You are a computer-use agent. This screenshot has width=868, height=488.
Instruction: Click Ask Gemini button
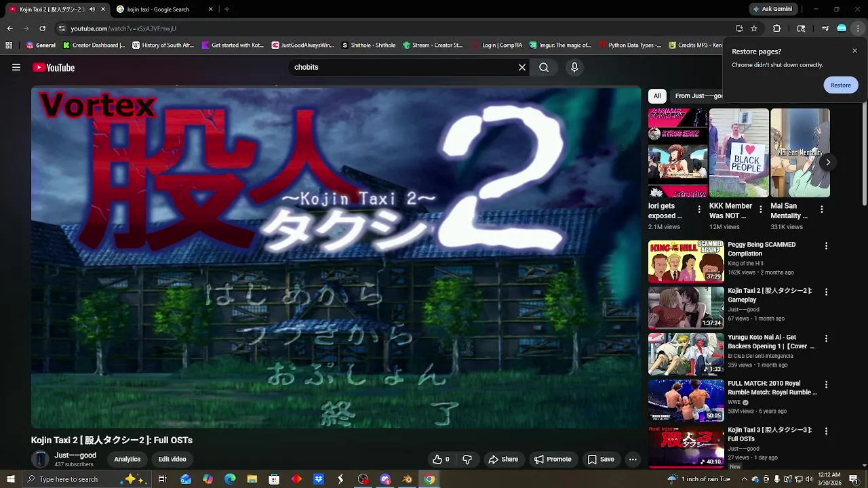[772, 9]
